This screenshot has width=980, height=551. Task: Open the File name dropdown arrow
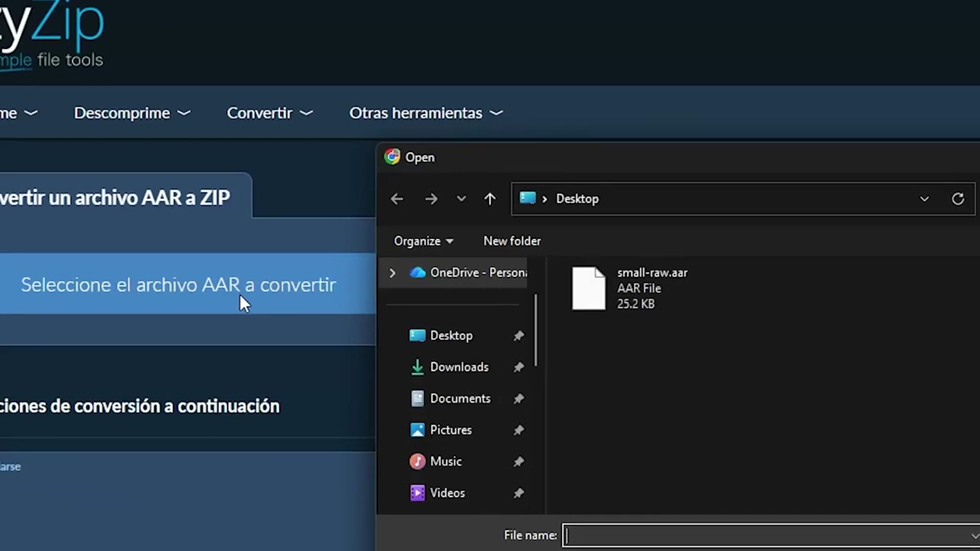(974, 536)
